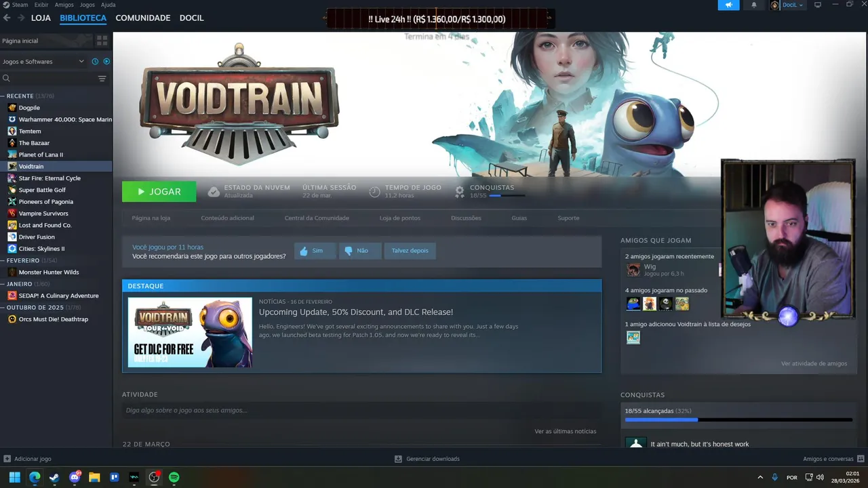Click the playtime clock icon
Screen dimensions: 868x488
pyautogui.click(x=374, y=192)
